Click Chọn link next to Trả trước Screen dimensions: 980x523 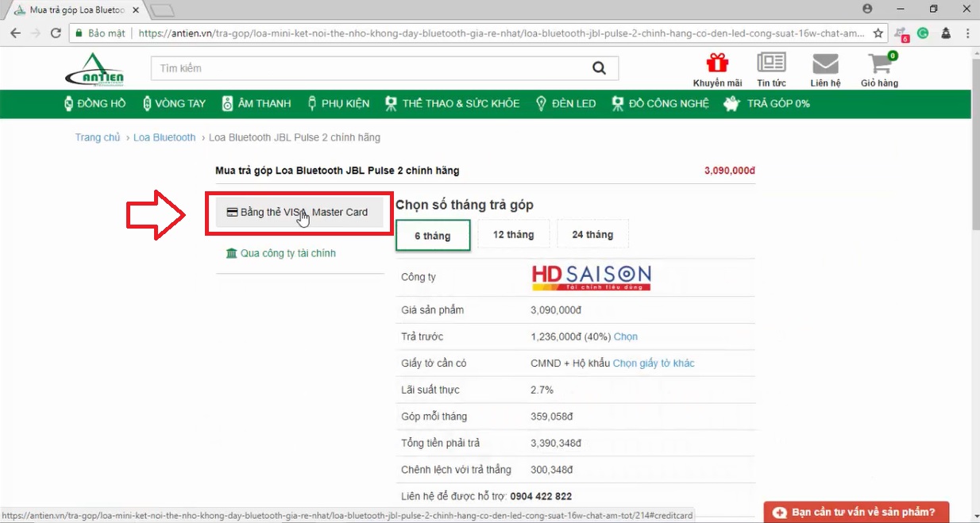[626, 336]
